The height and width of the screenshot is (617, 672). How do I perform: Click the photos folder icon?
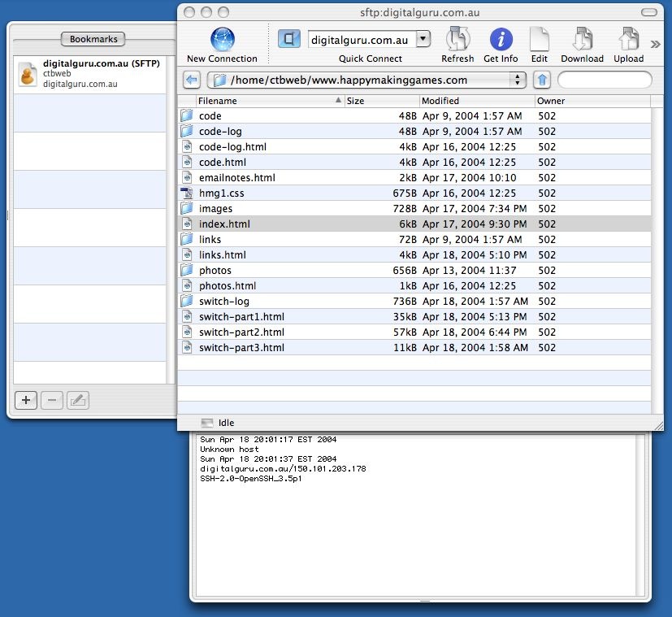tap(187, 270)
